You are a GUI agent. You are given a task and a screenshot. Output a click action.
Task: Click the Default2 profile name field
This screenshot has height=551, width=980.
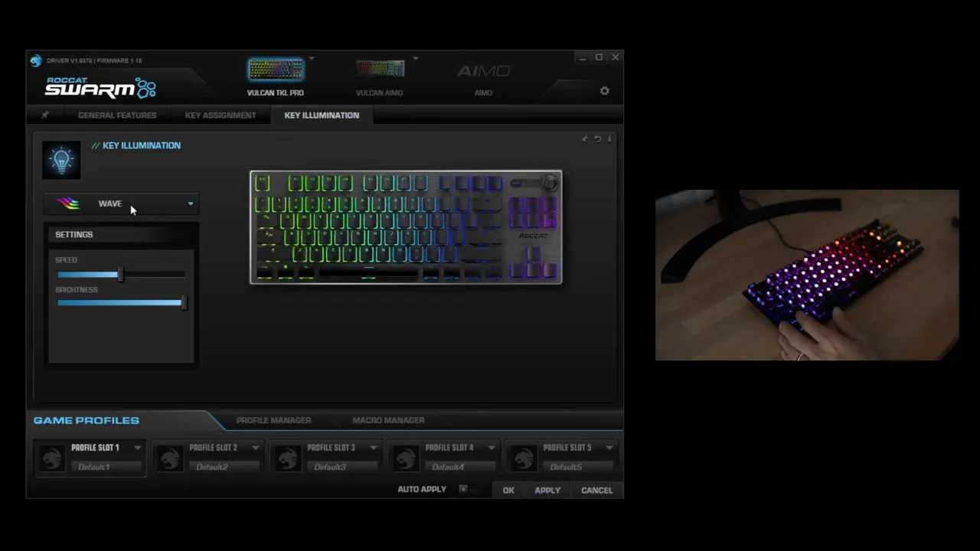(x=224, y=467)
